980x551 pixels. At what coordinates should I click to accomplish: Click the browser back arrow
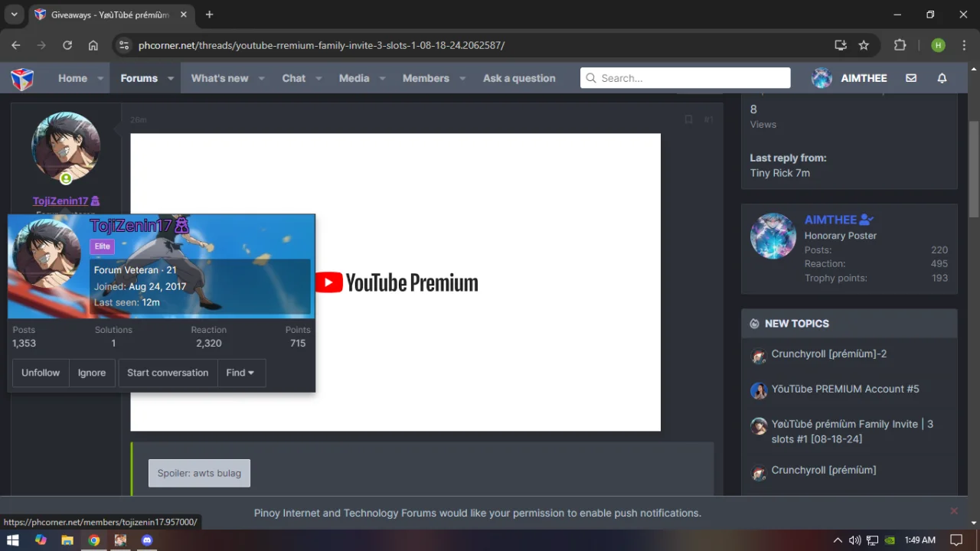pyautogui.click(x=16, y=45)
